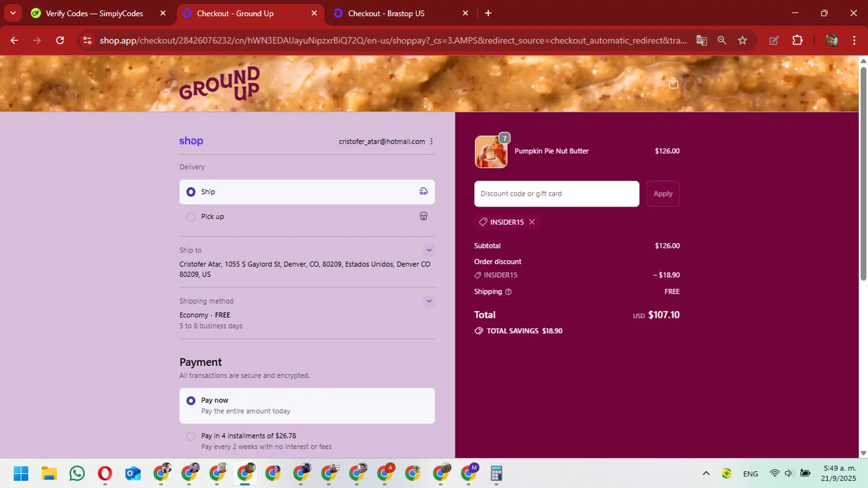Translate this page icon

pyautogui.click(x=701, y=41)
